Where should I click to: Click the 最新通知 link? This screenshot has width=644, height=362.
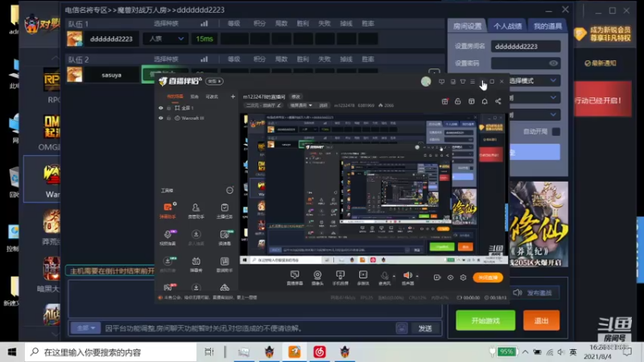coord(601,63)
